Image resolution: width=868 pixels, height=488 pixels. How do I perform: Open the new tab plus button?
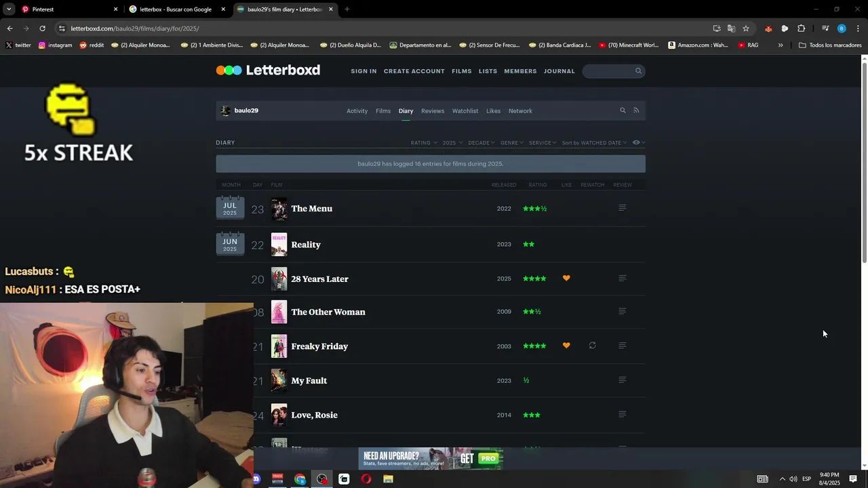pos(347,9)
